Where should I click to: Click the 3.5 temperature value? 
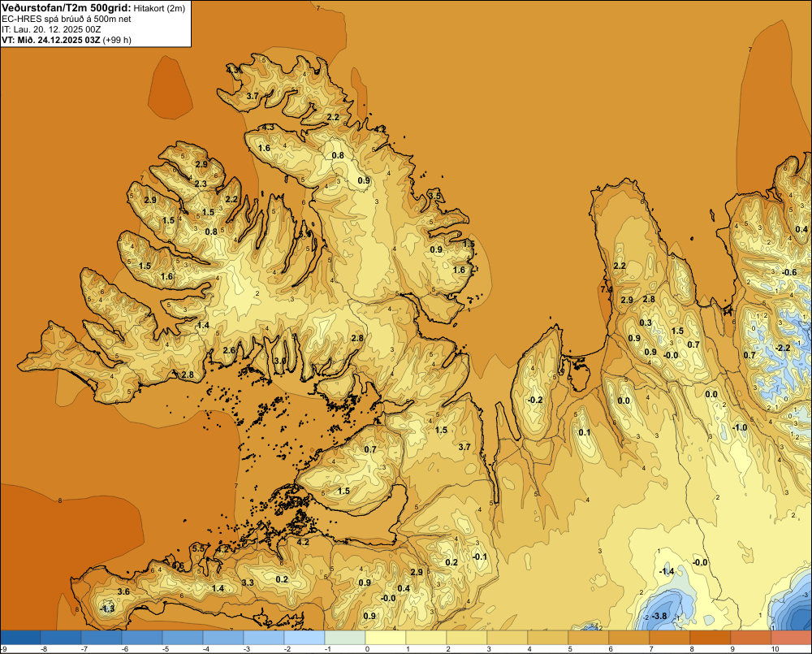pos(434,197)
